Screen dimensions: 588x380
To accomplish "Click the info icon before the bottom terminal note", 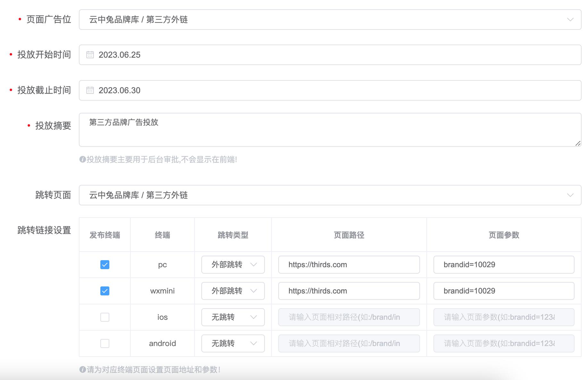I will (x=82, y=369).
